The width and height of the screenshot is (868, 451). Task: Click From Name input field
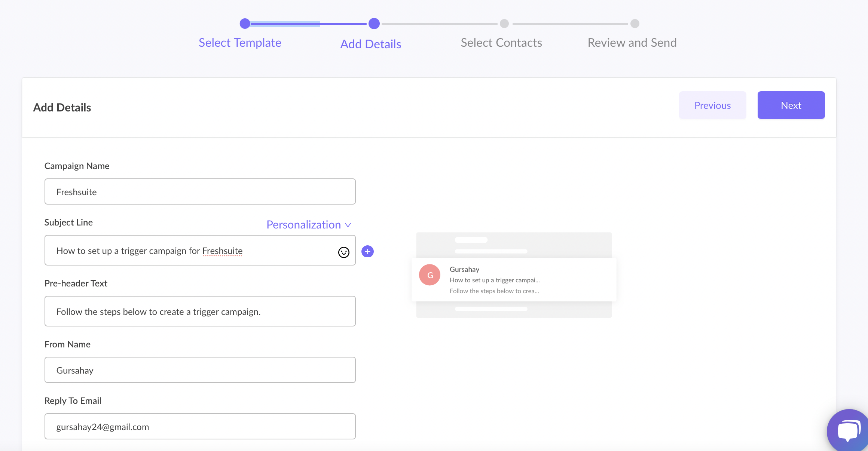click(x=201, y=369)
